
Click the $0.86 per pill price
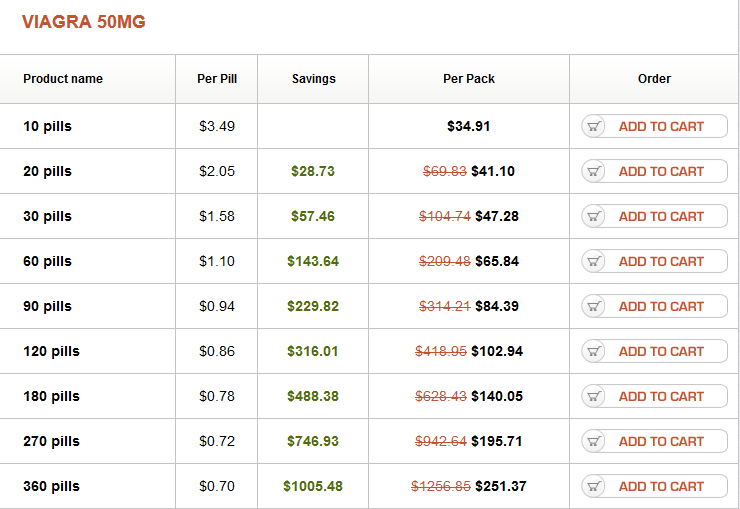click(x=217, y=351)
